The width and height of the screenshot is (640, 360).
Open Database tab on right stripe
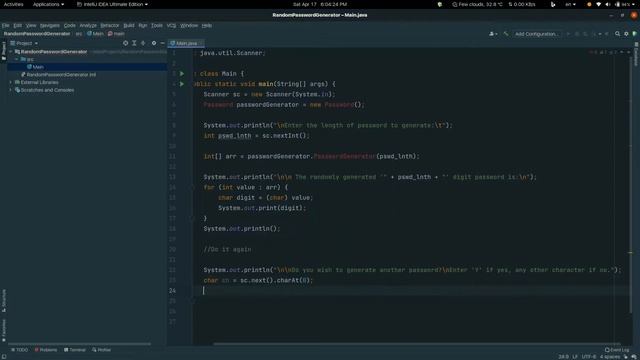point(636,54)
